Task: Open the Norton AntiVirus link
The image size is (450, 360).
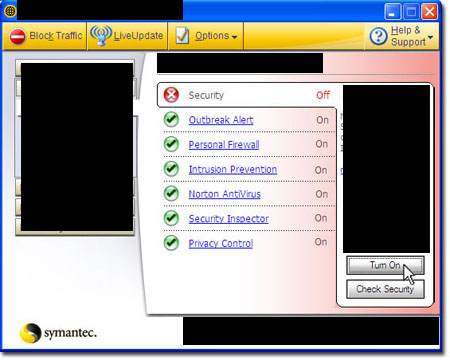Action: [225, 194]
